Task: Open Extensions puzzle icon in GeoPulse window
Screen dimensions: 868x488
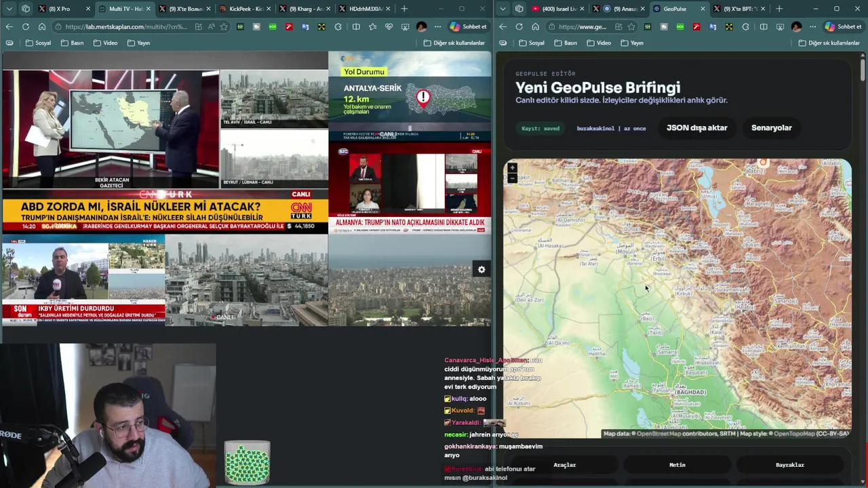Action: pos(746,26)
